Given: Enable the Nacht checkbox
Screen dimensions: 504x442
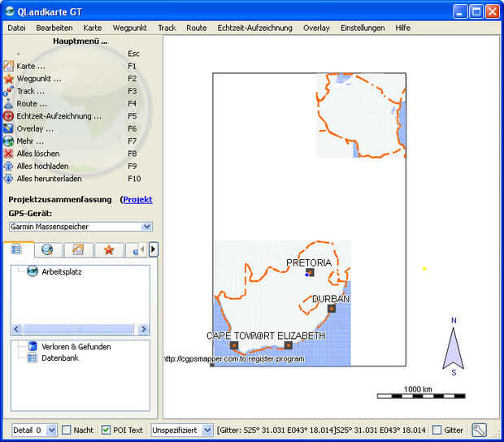Looking at the screenshot, I should (67, 430).
